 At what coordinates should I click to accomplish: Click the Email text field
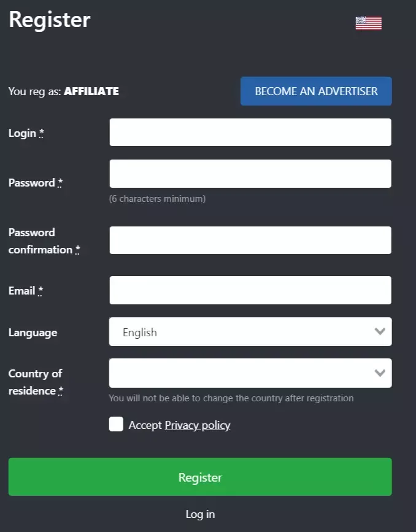click(250, 290)
